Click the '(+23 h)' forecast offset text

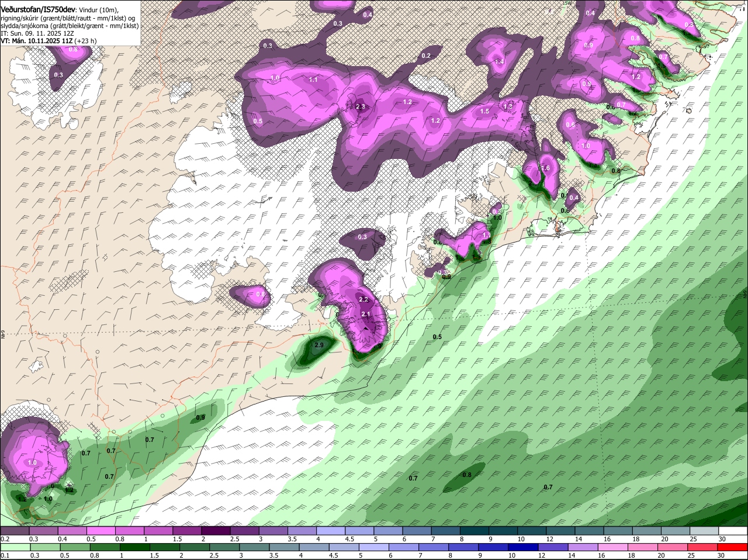[86, 41]
